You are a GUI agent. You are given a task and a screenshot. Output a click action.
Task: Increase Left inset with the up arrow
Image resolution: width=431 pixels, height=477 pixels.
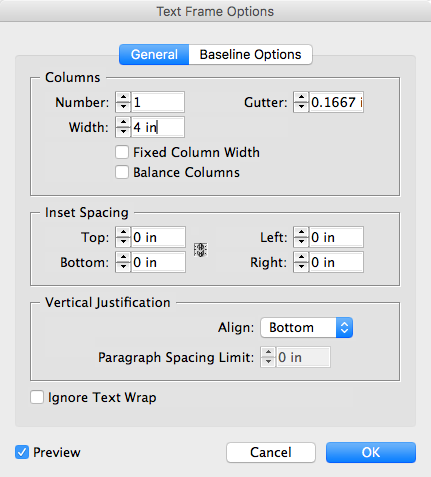(301, 232)
